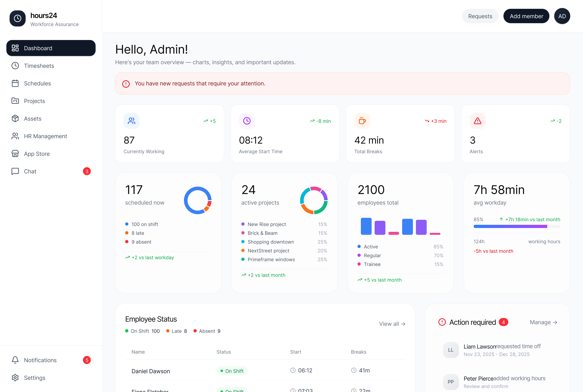Click the Total Breaks coffee cup icon
The image size is (583, 392).
[x=362, y=121]
